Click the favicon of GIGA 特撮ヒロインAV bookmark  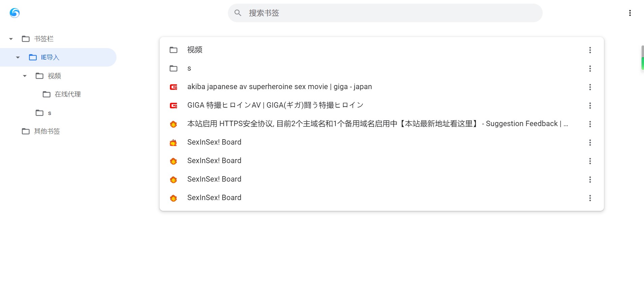(173, 106)
